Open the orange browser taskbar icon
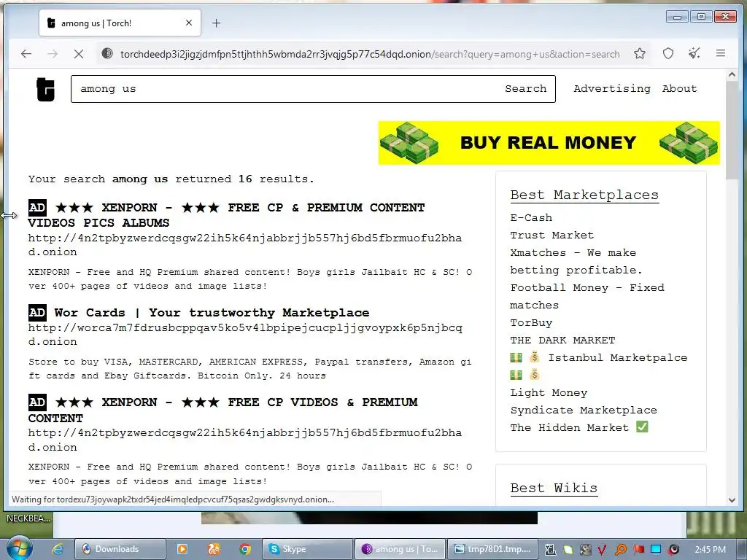 214,549
